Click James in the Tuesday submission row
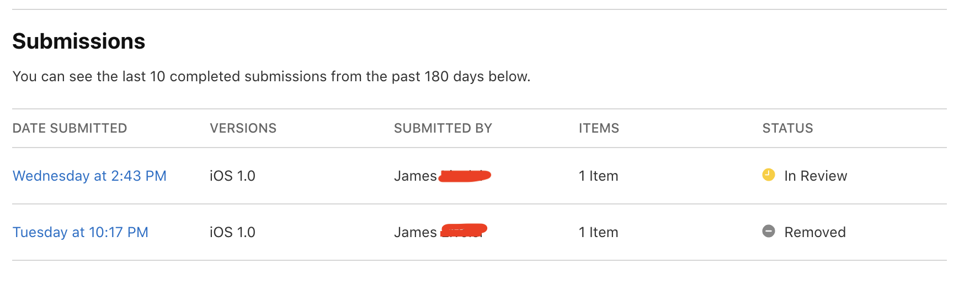Screen dimensions: 980x294 (x=415, y=232)
